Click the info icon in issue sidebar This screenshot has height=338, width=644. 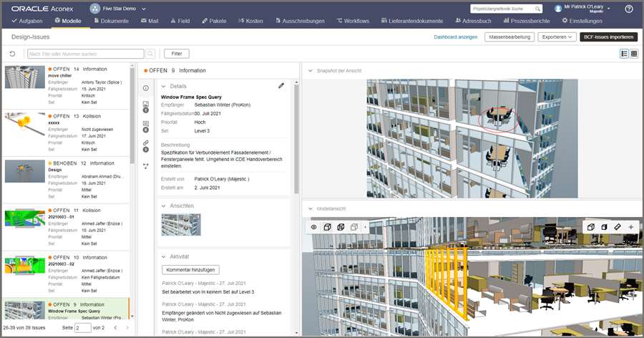pos(146,87)
